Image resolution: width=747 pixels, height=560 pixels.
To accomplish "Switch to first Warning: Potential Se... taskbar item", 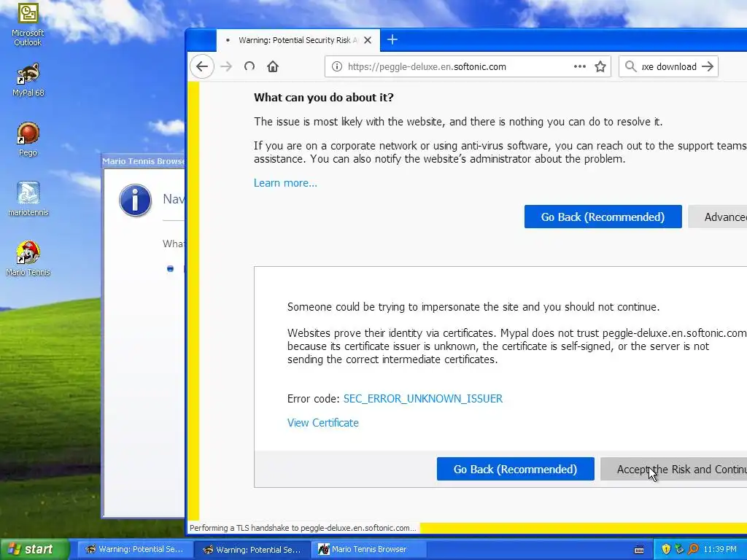I will coord(135,549).
